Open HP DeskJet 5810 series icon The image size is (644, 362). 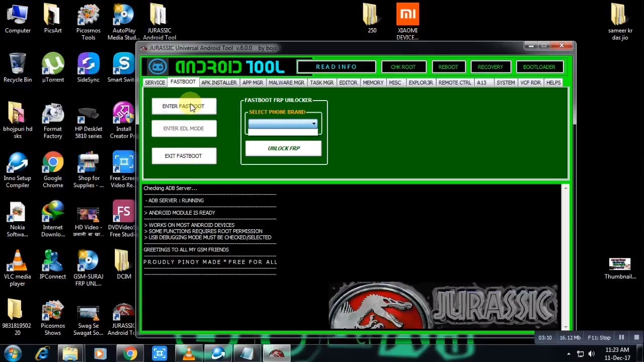(x=88, y=121)
